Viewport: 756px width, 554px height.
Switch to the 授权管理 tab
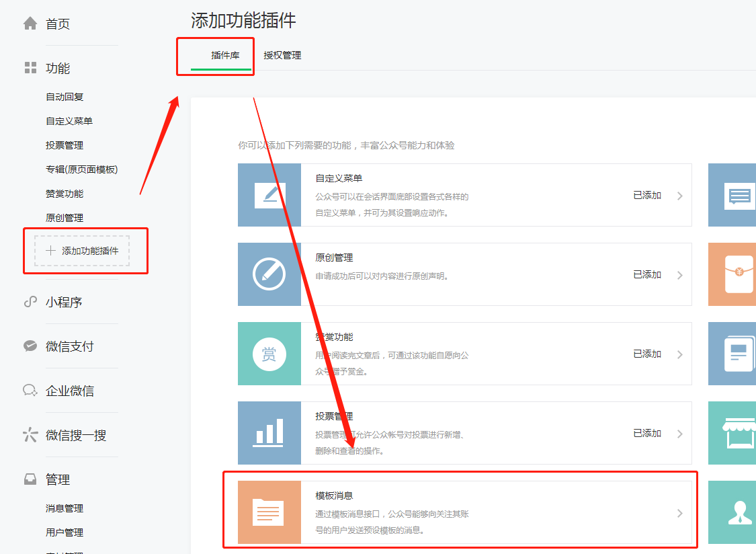[282, 55]
